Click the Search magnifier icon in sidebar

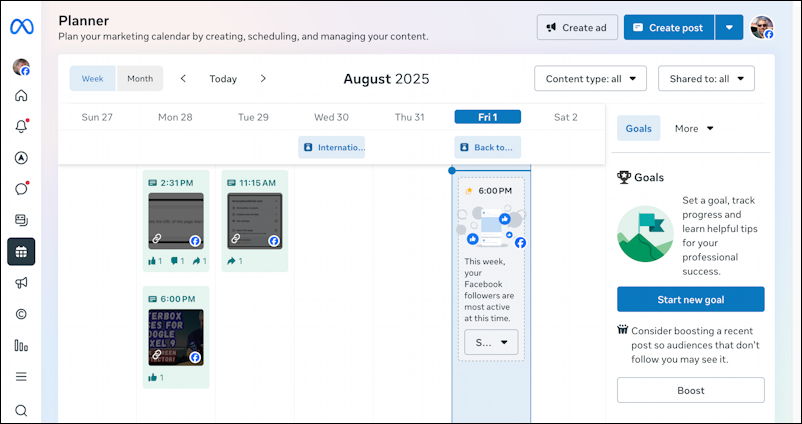pos(21,410)
